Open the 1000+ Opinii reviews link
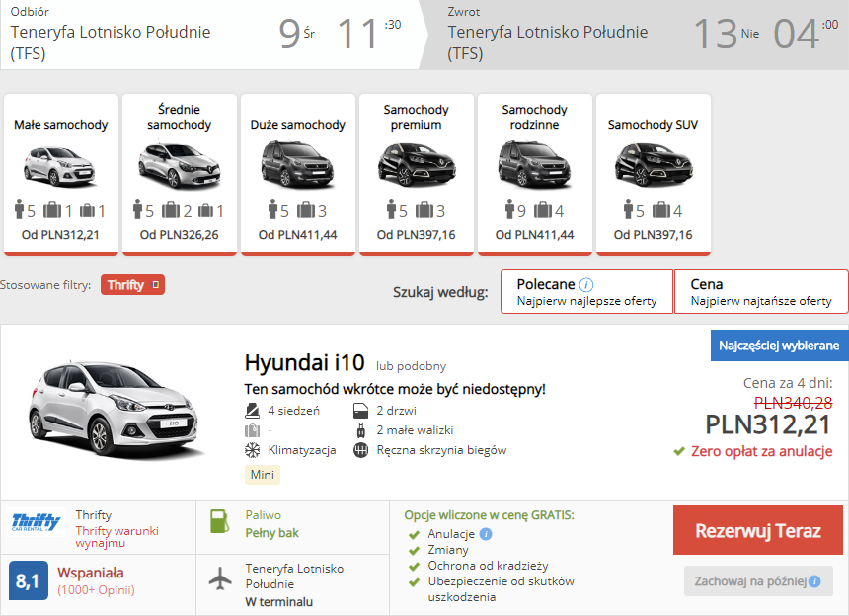 [x=97, y=590]
